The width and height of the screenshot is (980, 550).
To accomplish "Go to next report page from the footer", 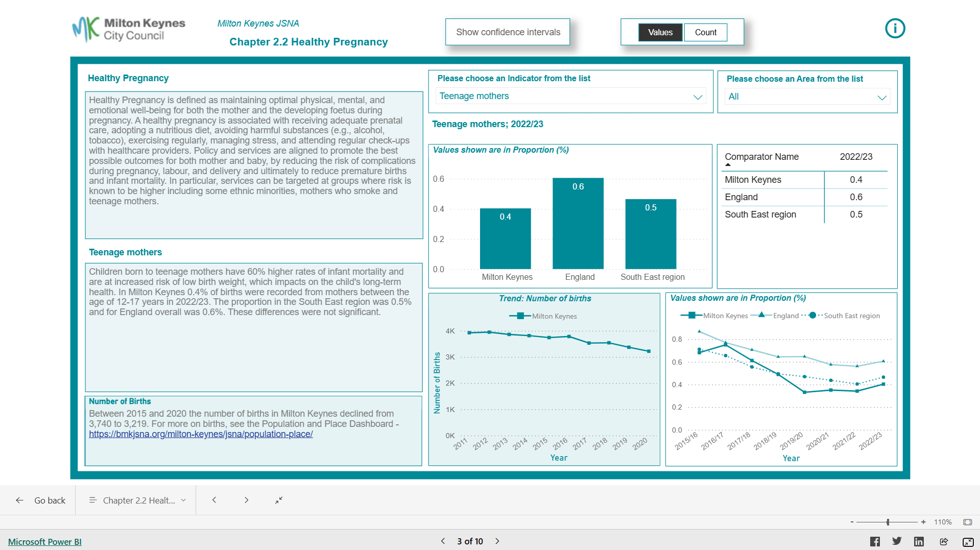I will [x=497, y=541].
